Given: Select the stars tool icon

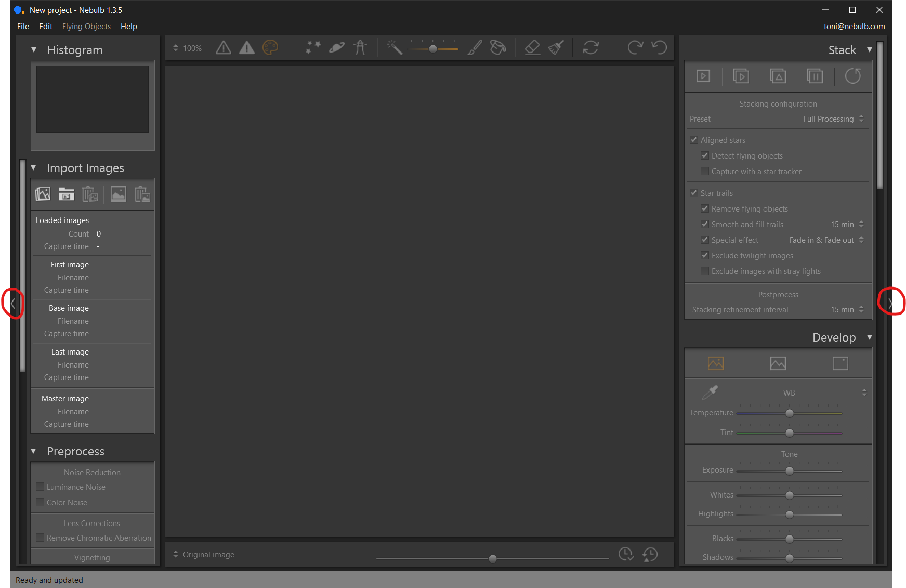Looking at the screenshot, I should click(x=313, y=48).
